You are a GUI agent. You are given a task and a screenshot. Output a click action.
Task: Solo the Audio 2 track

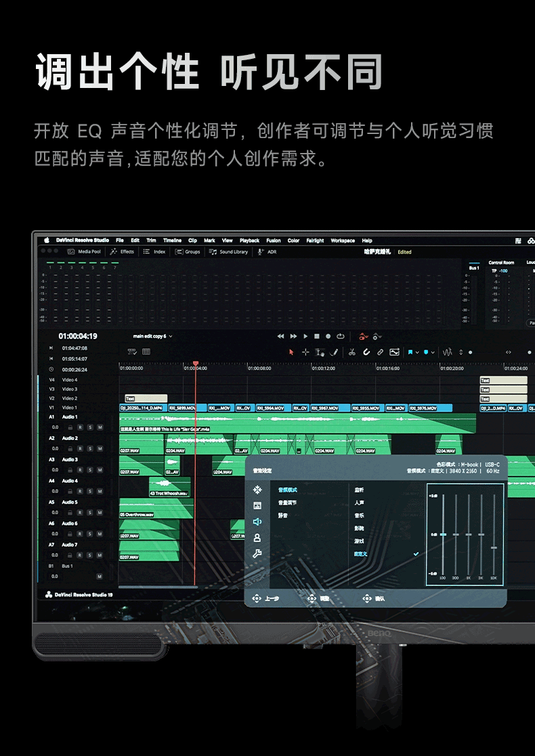[x=89, y=449]
